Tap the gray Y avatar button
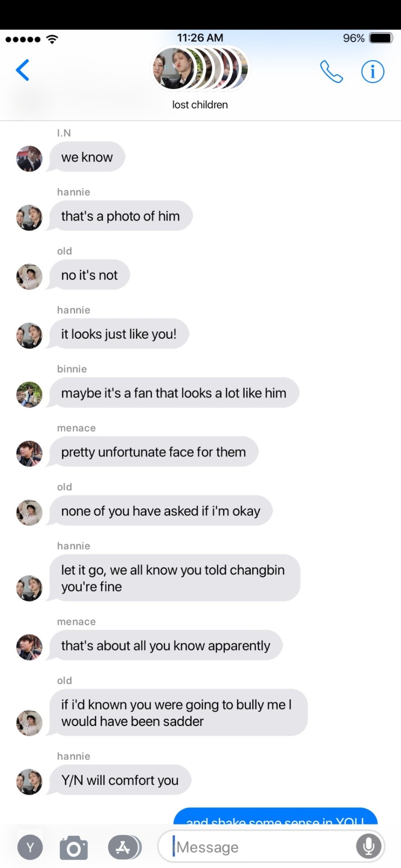This screenshot has height=868, width=401. click(x=30, y=847)
